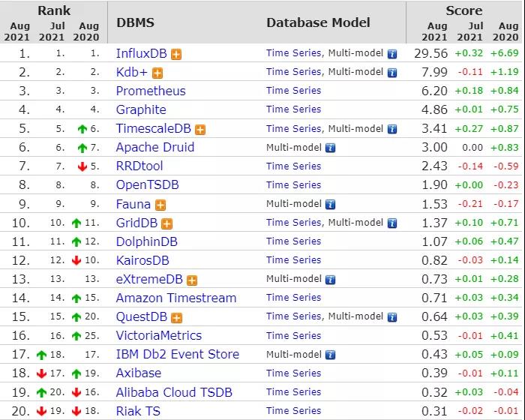The height and width of the screenshot is (420, 525).
Task: Open the Alibaba Cloud TSDB link
Action: pyautogui.click(x=174, y=391)
